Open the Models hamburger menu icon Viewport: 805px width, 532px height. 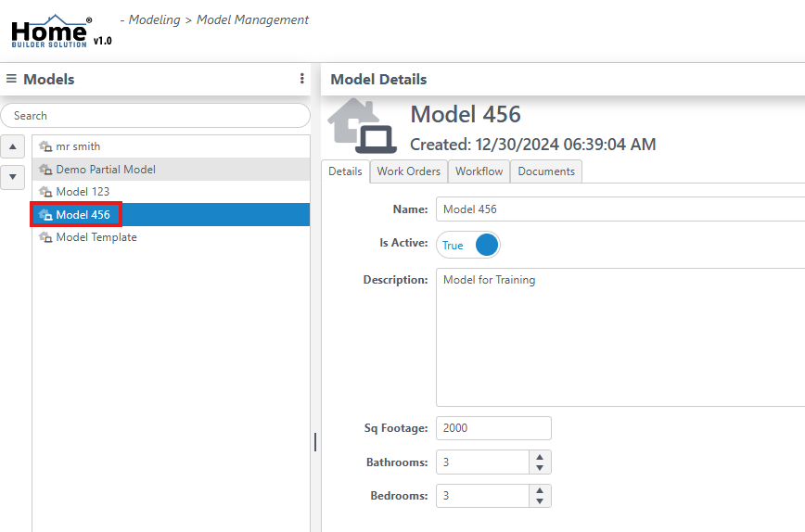[11, 79]
